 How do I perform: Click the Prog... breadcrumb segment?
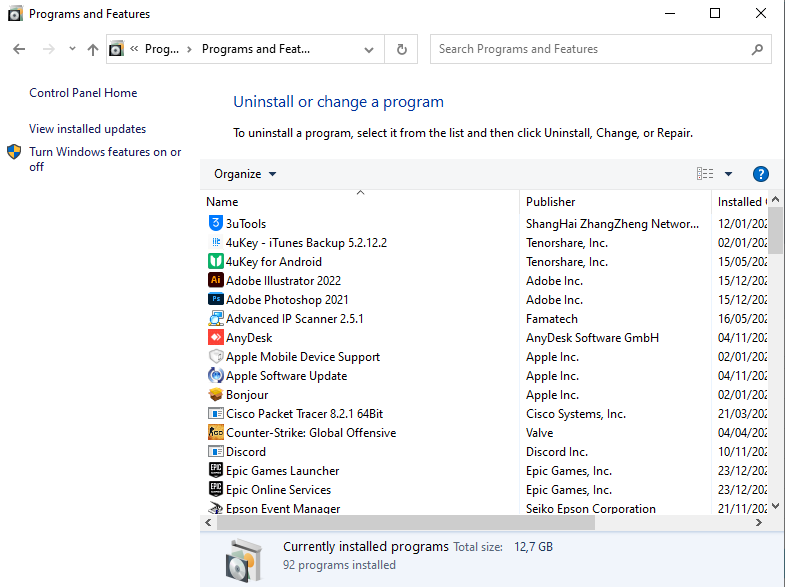point(162,49)
